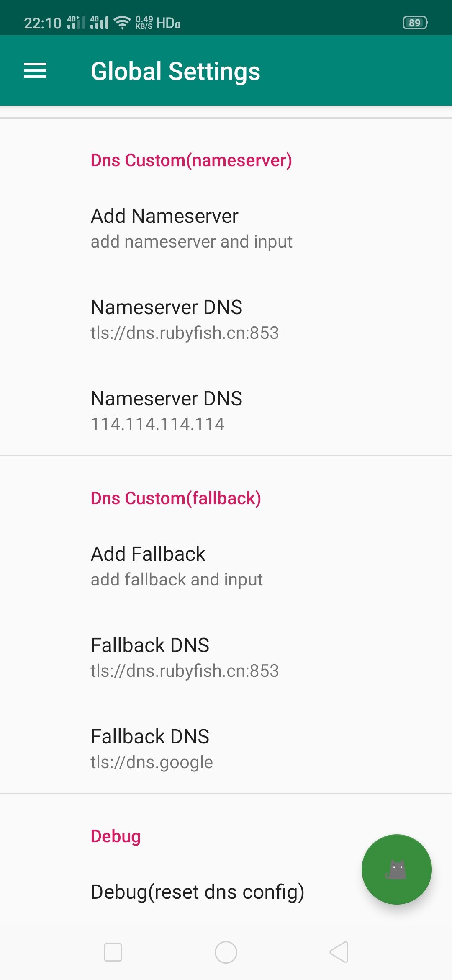This screenshot has height=980, width=452.
Task: Tap the Dns Custom(fallback) section header
Action: click(x=176, y=498)
